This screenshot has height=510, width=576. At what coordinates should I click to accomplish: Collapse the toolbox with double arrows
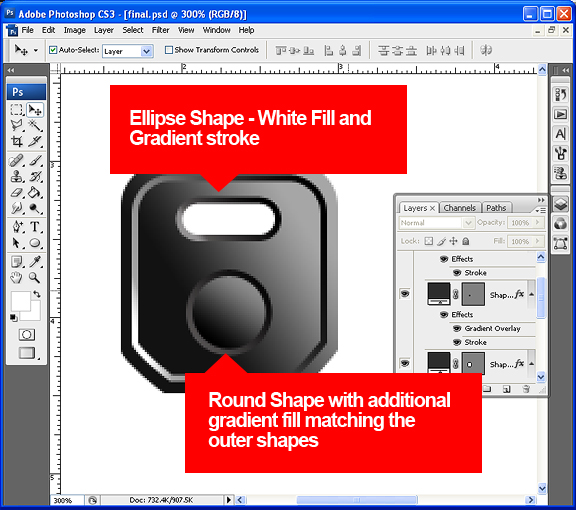(11, 70)
